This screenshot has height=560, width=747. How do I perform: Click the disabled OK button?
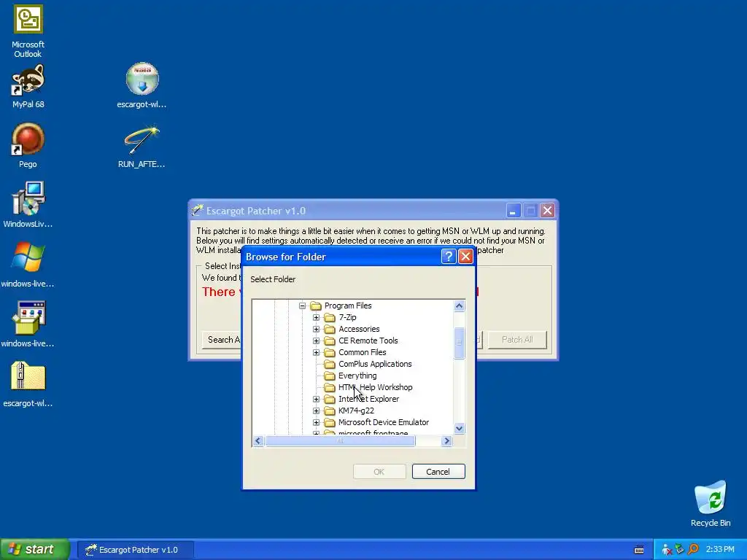(379, 472)
